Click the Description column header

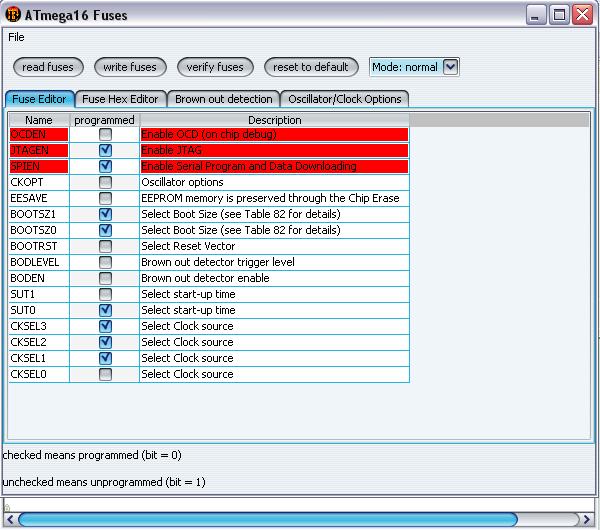click(274, 120)
